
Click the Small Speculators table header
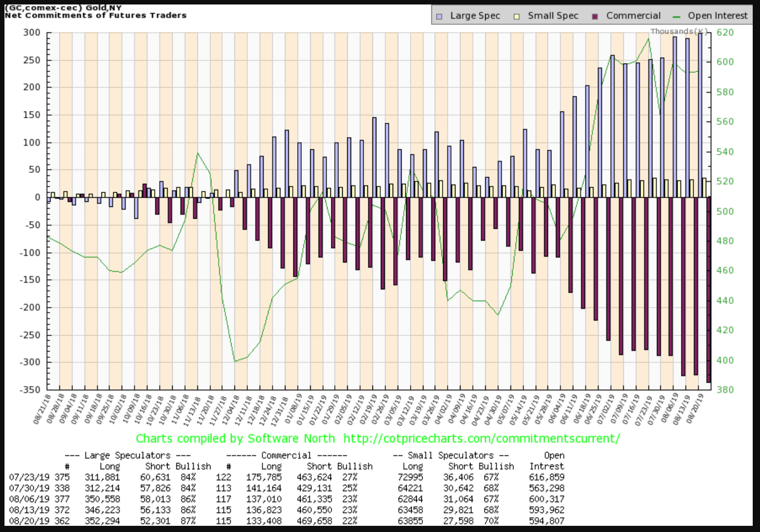tap(451, 455)
